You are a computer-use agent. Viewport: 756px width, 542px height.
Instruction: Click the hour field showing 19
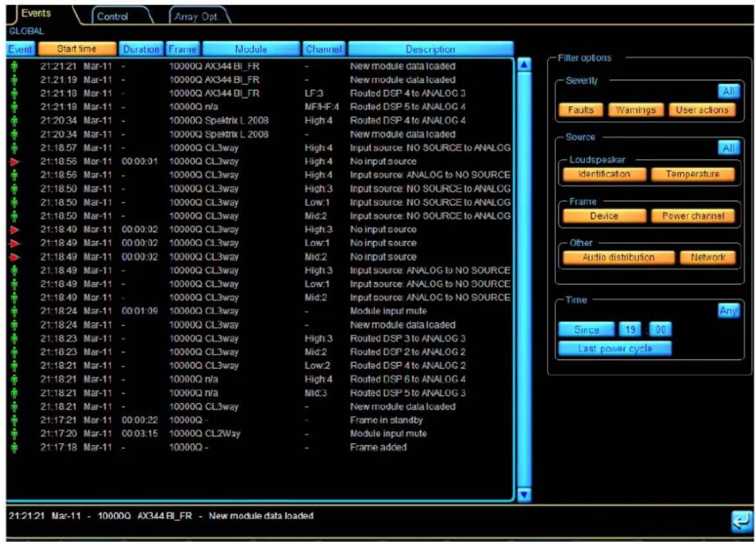coord(630,330)
